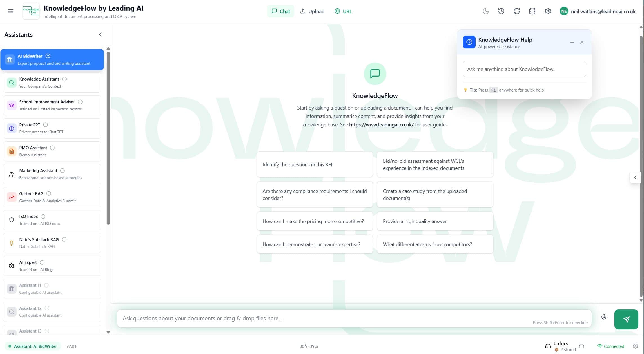Select PMO Assistant radio button

[x=52, y=148]
